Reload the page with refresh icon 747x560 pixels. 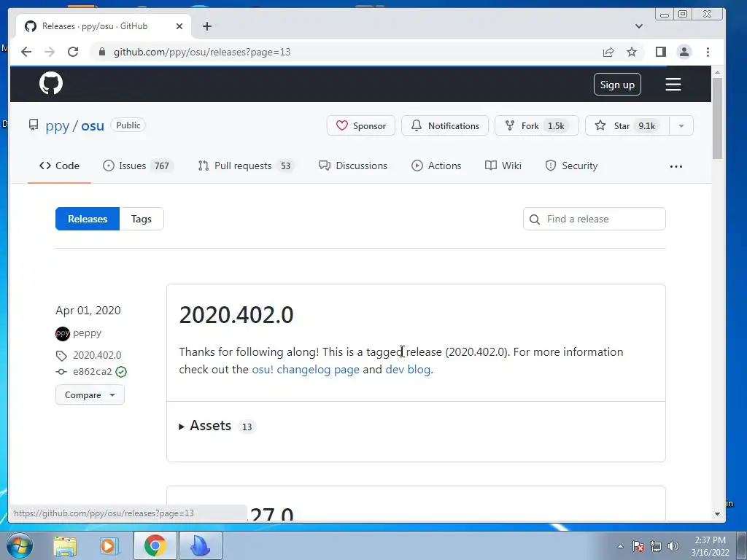(73, 52)
